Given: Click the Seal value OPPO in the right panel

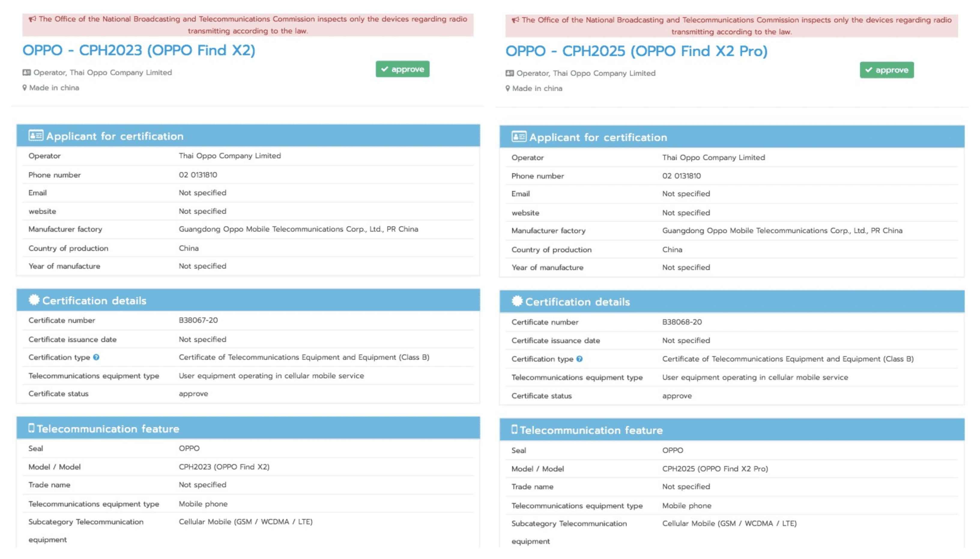Looking at the screenshot, I should click(x=672, y=450).
